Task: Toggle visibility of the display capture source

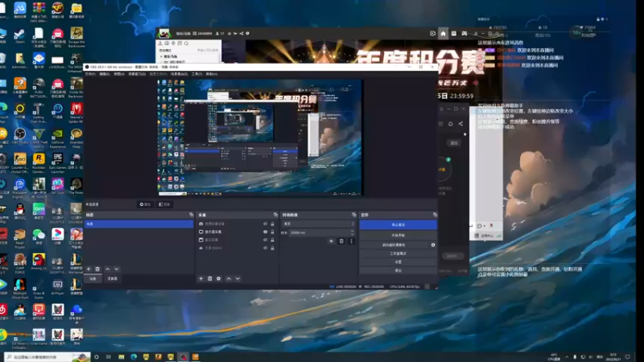Action: [265, 232]
